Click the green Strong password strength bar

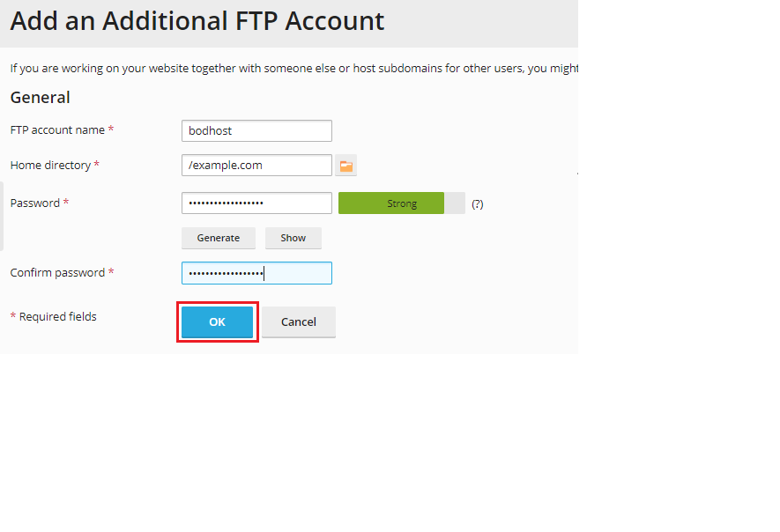pyautogui.click(x=391, y=203)
